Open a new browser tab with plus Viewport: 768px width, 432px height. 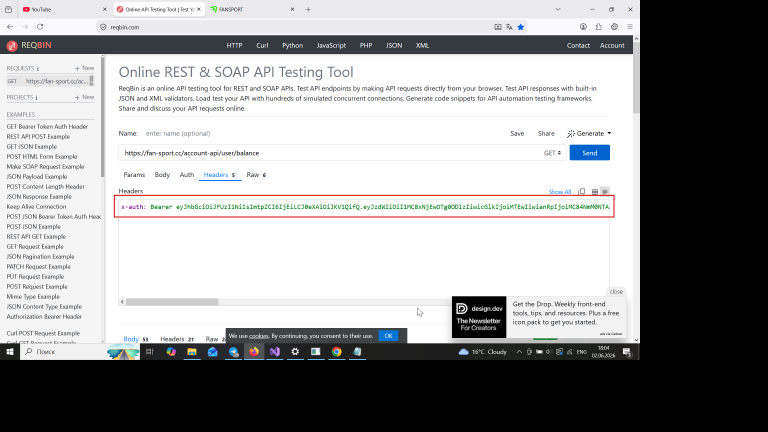click(x=308, y=9)
